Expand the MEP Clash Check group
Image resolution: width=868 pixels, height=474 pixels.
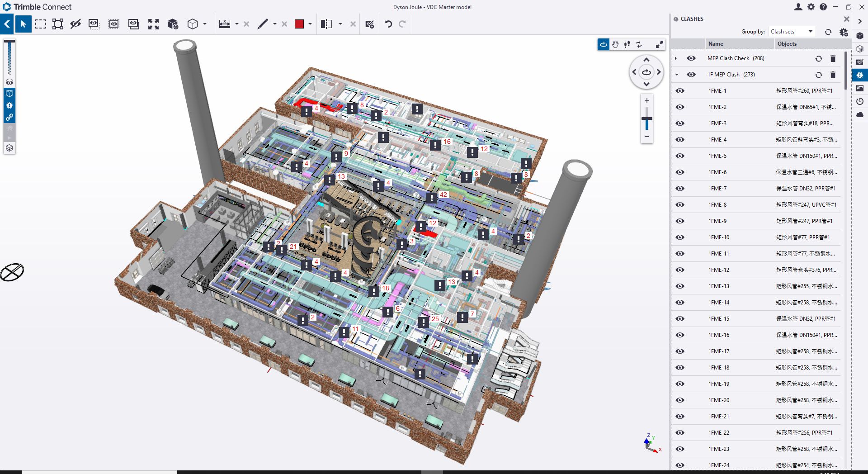click(x=676, y=58)
